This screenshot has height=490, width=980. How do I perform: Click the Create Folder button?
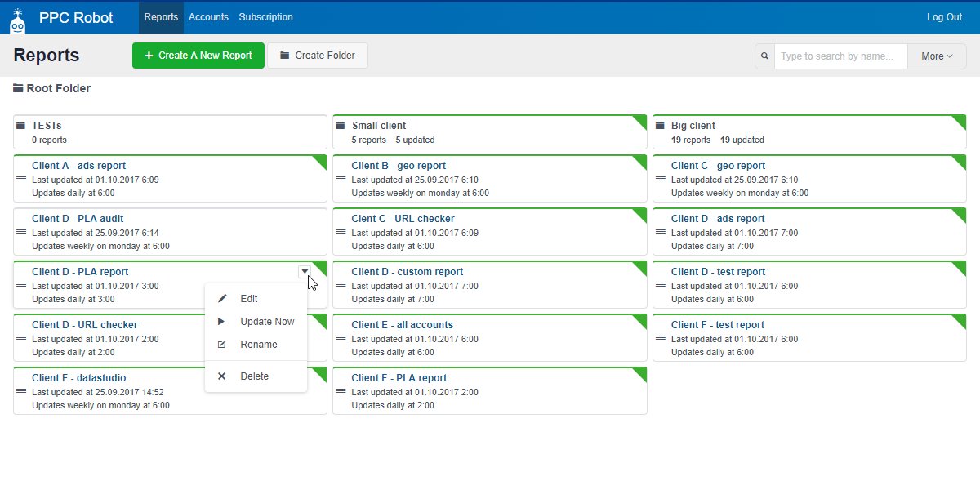point(317,56)
